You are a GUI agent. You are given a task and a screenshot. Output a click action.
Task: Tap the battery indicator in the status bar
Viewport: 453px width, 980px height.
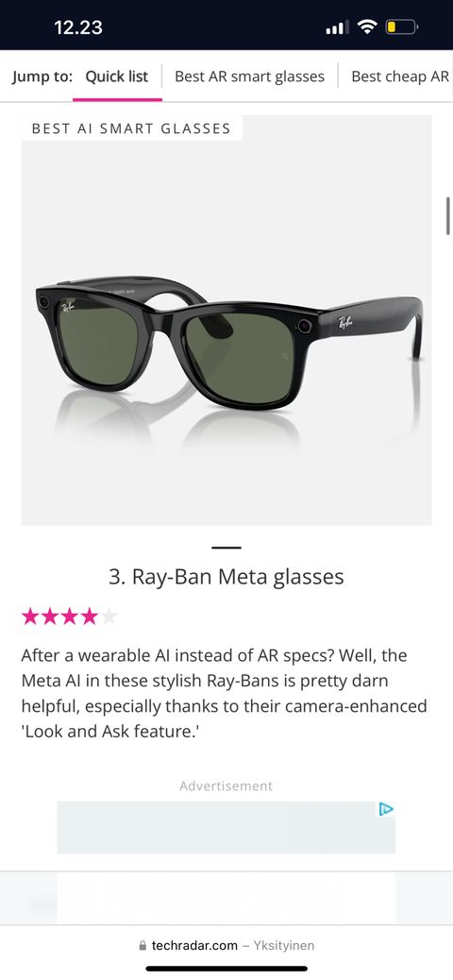(401, 26)
